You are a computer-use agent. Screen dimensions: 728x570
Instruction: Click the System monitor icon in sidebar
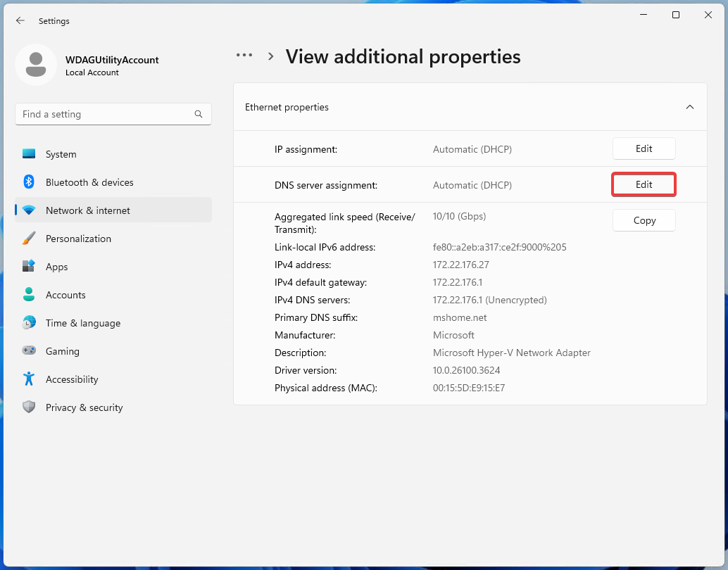[x=29, y=154]
